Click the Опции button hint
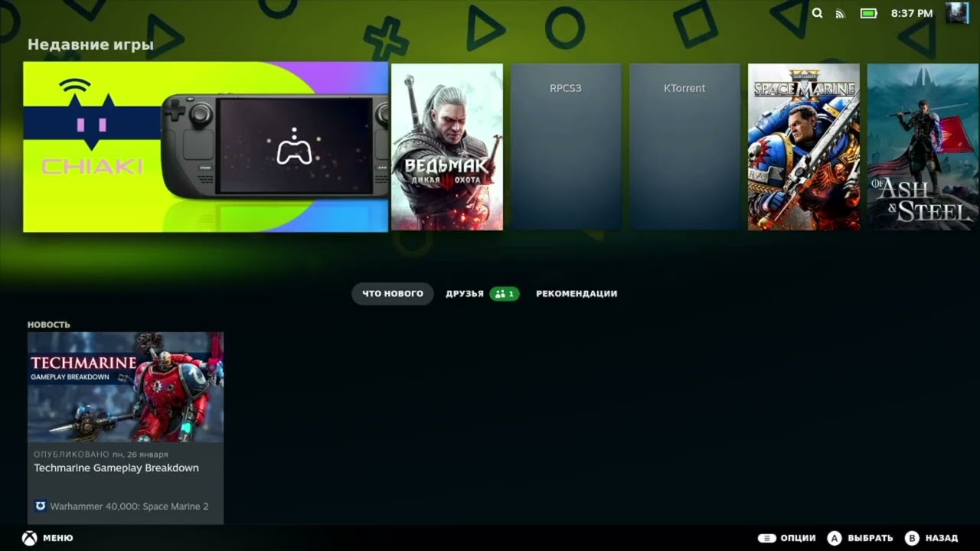 pyautogui.click(x=786, y=538)
